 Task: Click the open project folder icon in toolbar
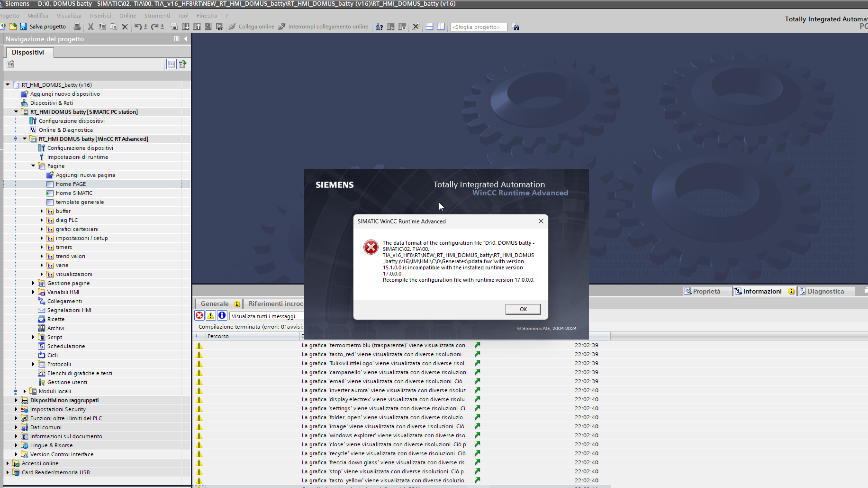[x=13, y=27]
